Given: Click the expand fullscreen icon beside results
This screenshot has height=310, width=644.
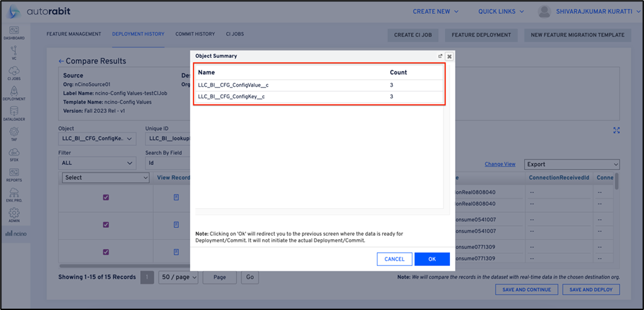Looking at the screenshot, I should [x=616, y=131].
